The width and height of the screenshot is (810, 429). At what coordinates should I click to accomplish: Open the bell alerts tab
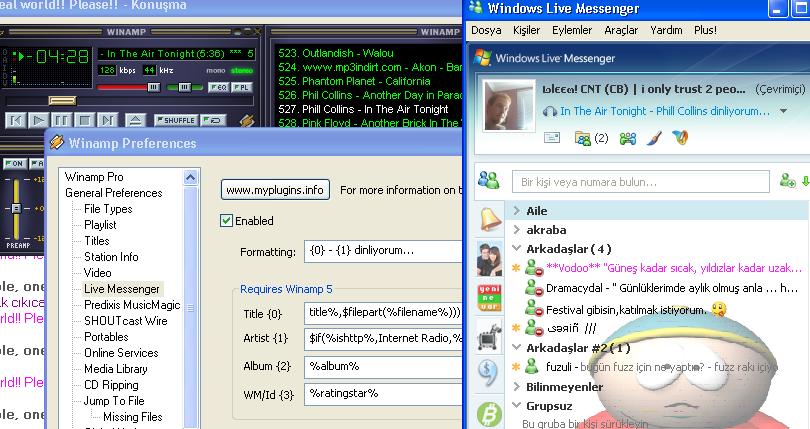[x=489, y=220]
